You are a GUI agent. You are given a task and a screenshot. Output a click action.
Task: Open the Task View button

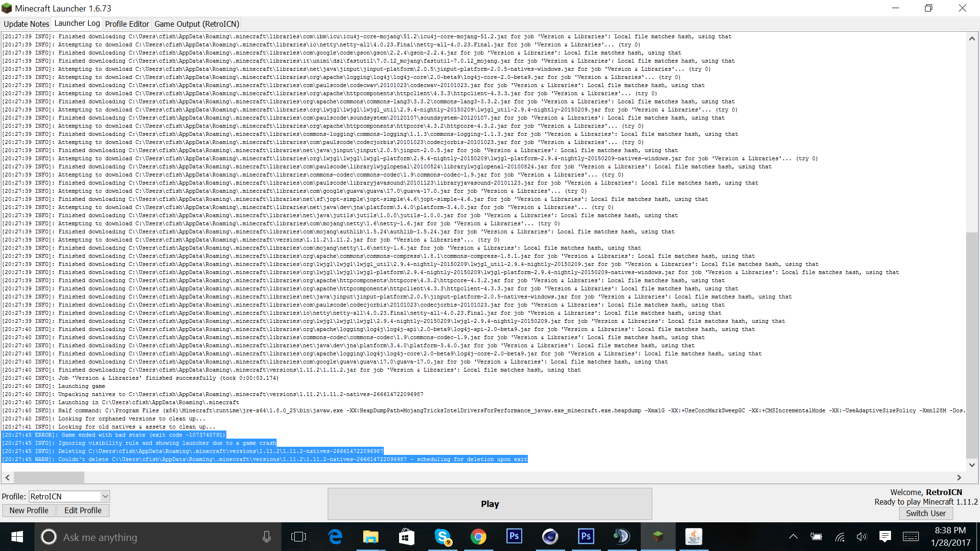(298, 537)
